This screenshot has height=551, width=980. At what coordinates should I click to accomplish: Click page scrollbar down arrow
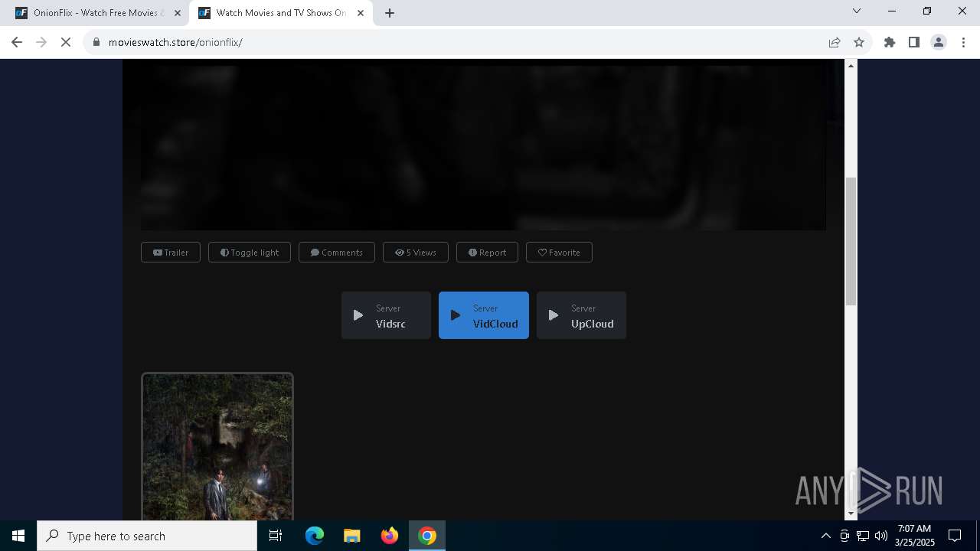pyautogui.click(x=851, y=514)
